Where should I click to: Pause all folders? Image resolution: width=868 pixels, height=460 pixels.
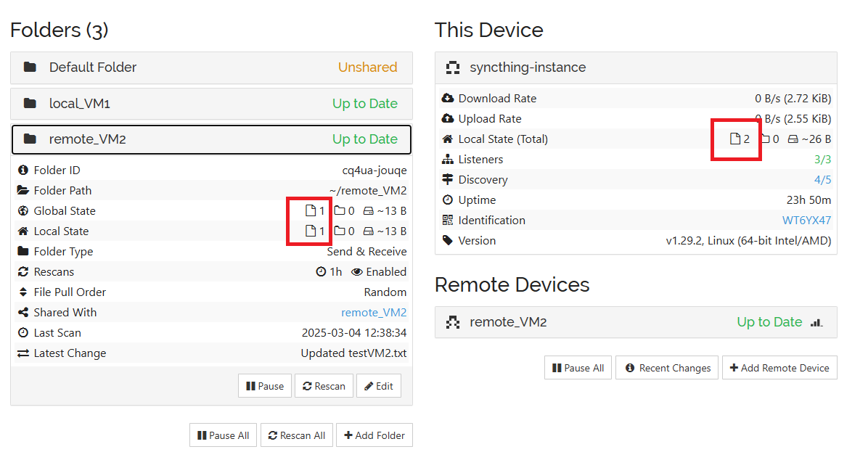223,435
